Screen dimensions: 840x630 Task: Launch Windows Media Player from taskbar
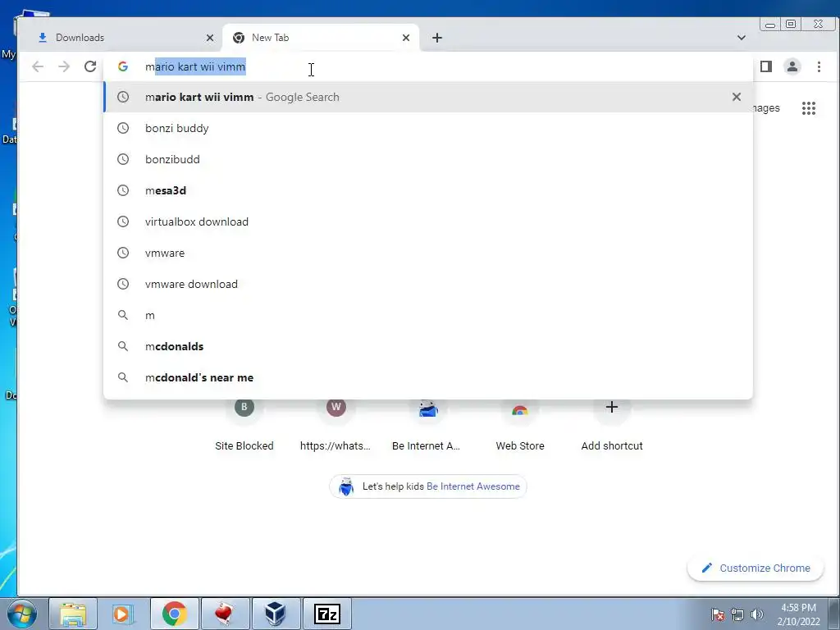123,614
